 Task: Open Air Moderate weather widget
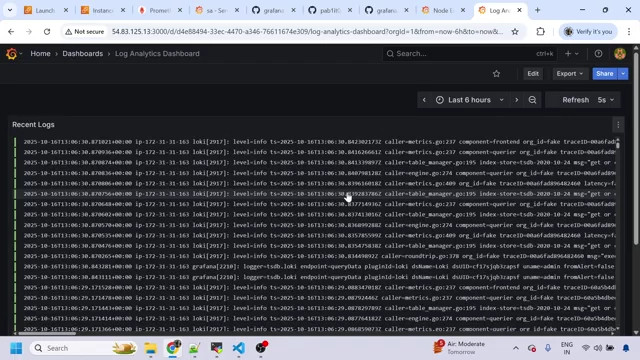click(x=459, y=348)
